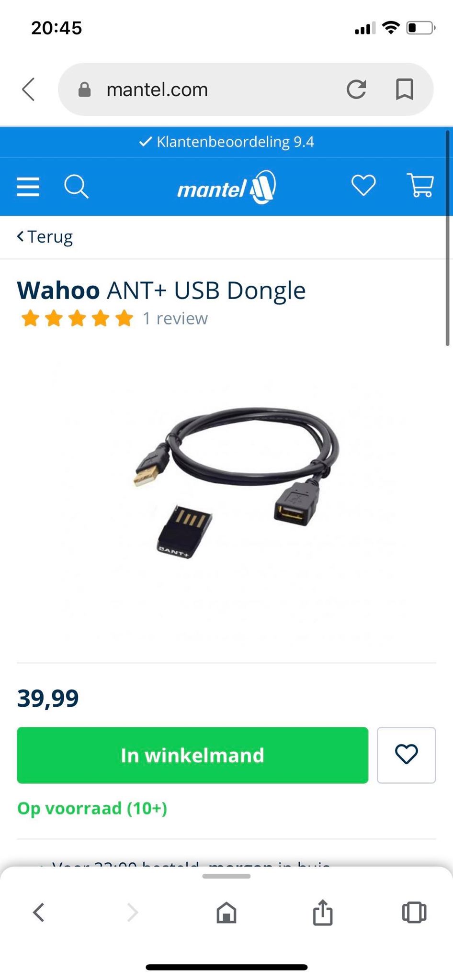The image size is (453, 980).
Task: Tap the browser share icon
Action: (x=323, y=912)
